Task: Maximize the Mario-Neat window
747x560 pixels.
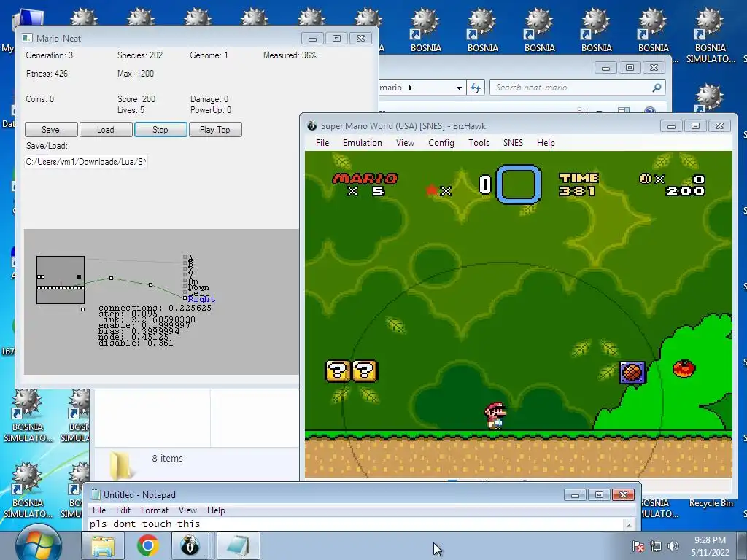Action: click(337, 39)
